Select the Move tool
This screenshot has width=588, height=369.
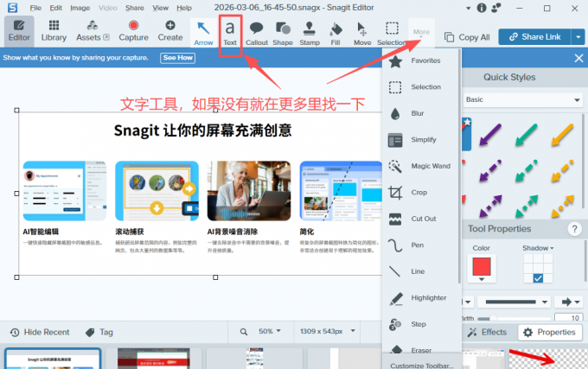point(362,33)
